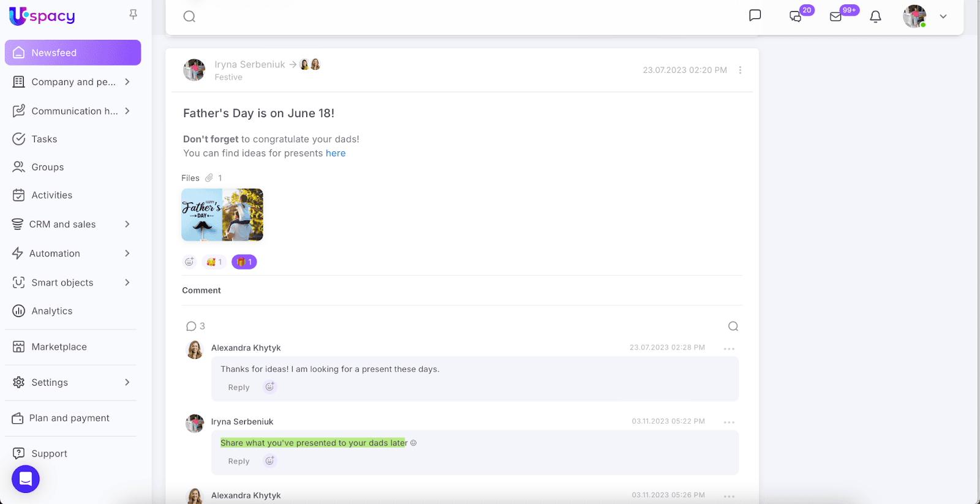Open Marketplace from sidebar

[x=59, y=347]
